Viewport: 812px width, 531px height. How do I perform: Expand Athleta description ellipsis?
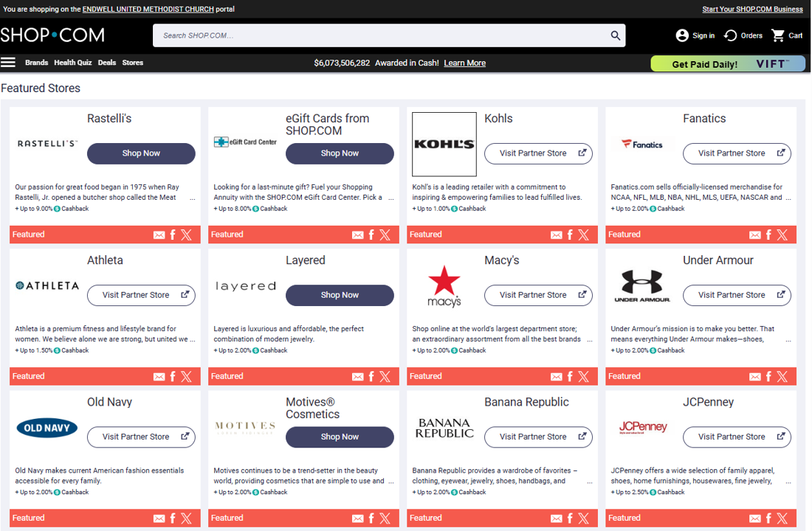[193, 340]
